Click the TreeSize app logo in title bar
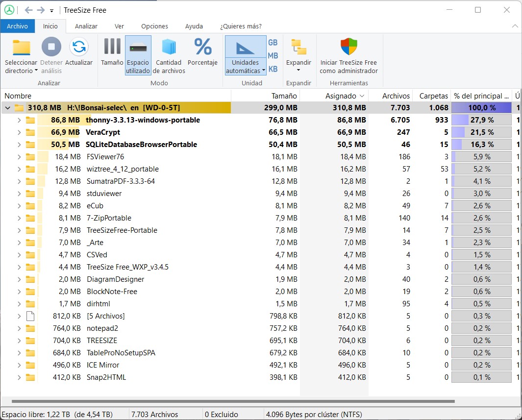The image size is (522, 420). (x=9, y=10)
